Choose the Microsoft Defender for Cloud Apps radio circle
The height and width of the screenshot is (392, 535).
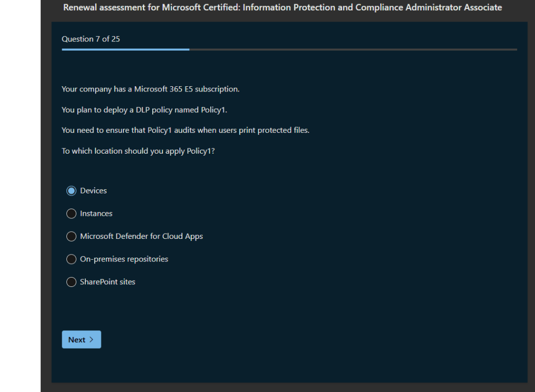coord(72,236)
